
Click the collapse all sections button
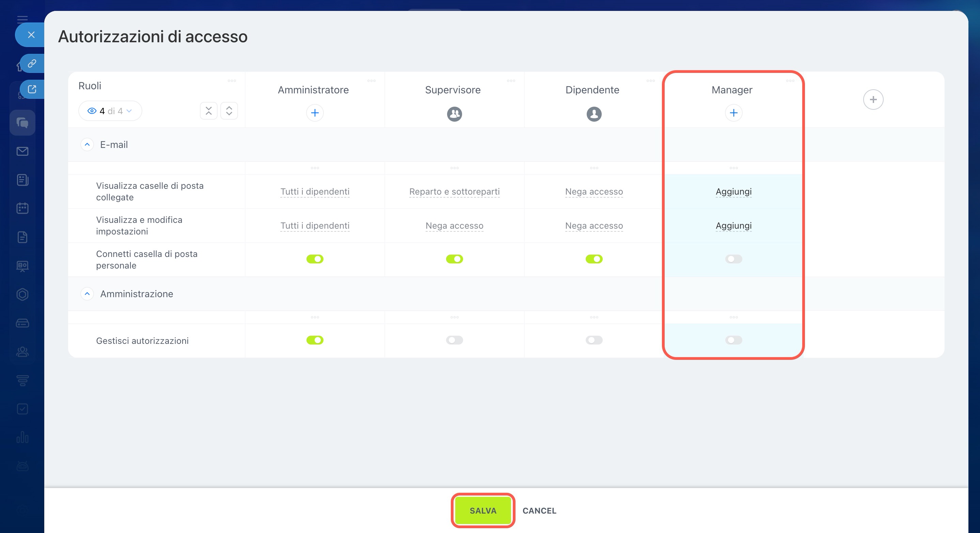(208, 111)
